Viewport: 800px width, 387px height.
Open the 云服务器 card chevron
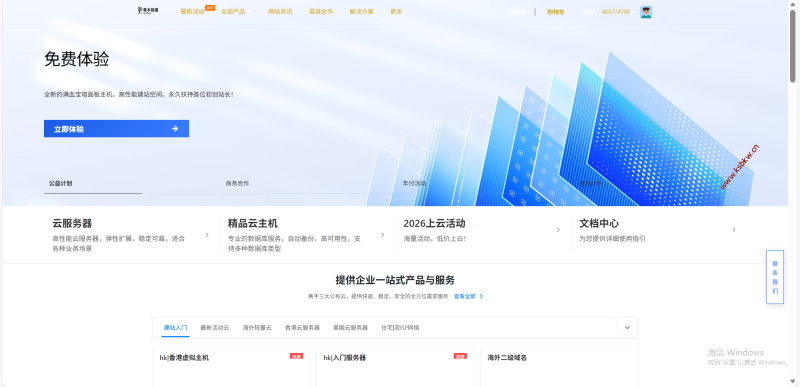click(207, 235)
